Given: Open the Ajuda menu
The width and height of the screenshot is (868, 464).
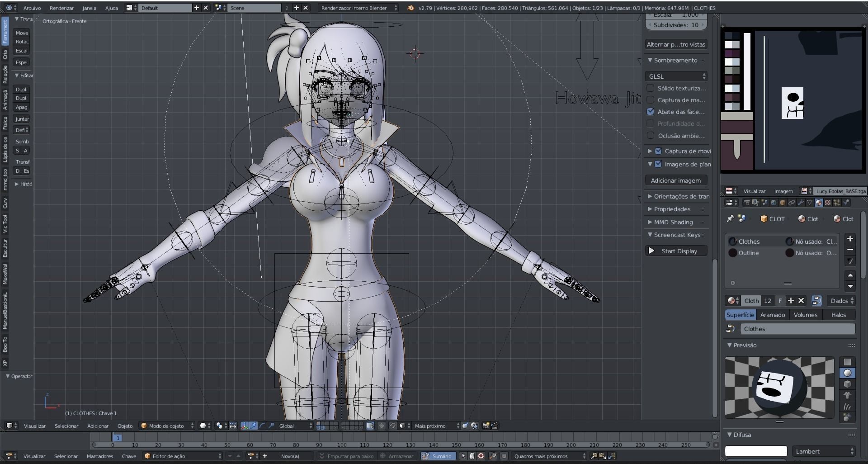Looking at the screenshot, I should pyautogui.click(x=111, y=8).
